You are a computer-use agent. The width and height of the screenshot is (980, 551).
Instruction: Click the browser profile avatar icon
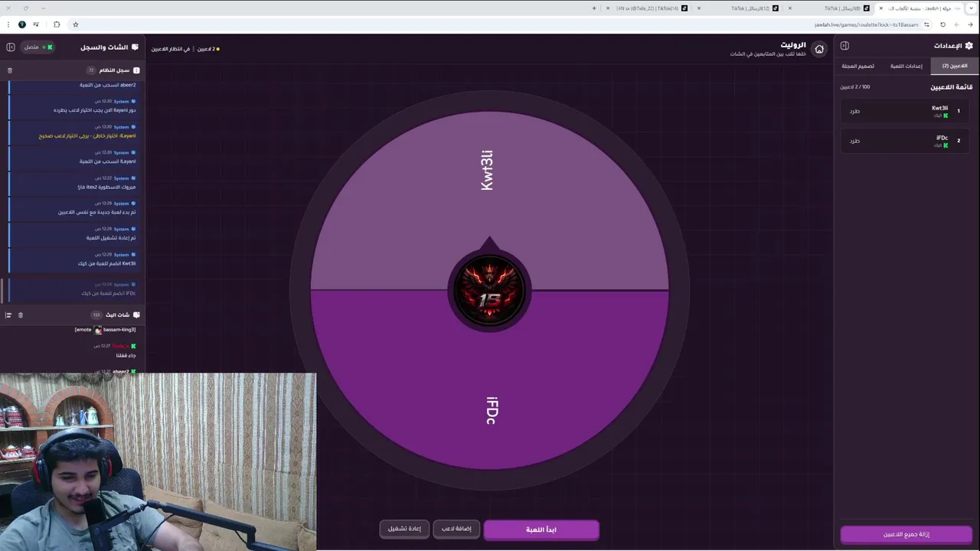(21, 24)
